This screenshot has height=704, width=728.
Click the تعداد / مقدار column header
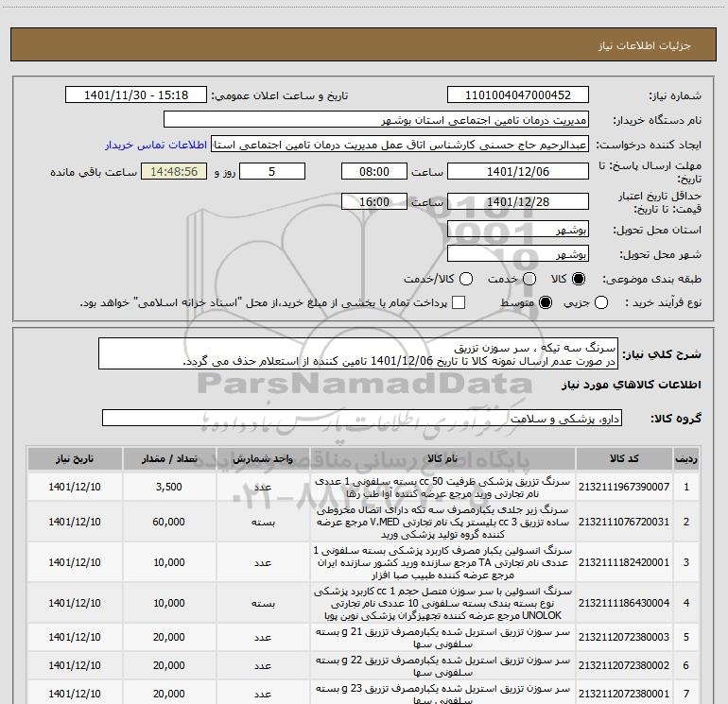pyautogui.click(x=169, y=459)
